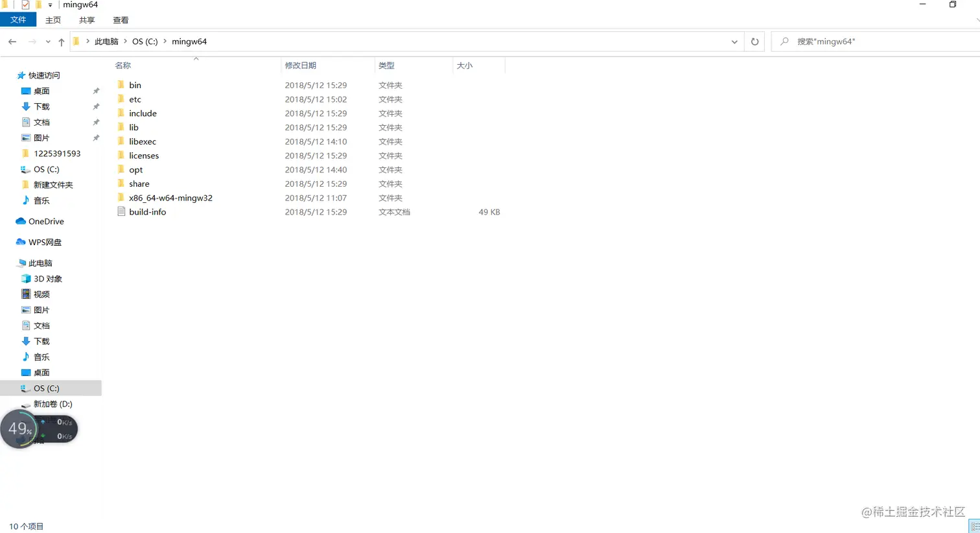980x533 pixels.
Task: Go back with the left arrow
Action: (12, 41)
